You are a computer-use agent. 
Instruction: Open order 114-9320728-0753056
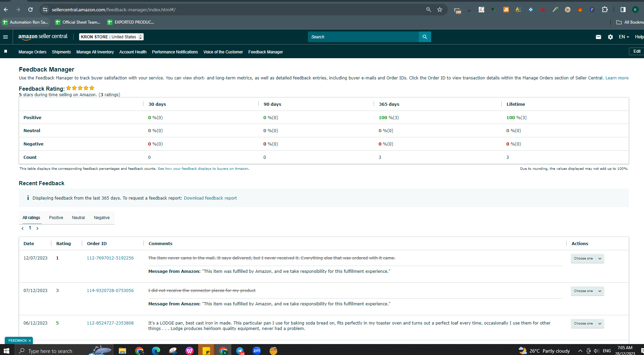[x=110, y=291]
